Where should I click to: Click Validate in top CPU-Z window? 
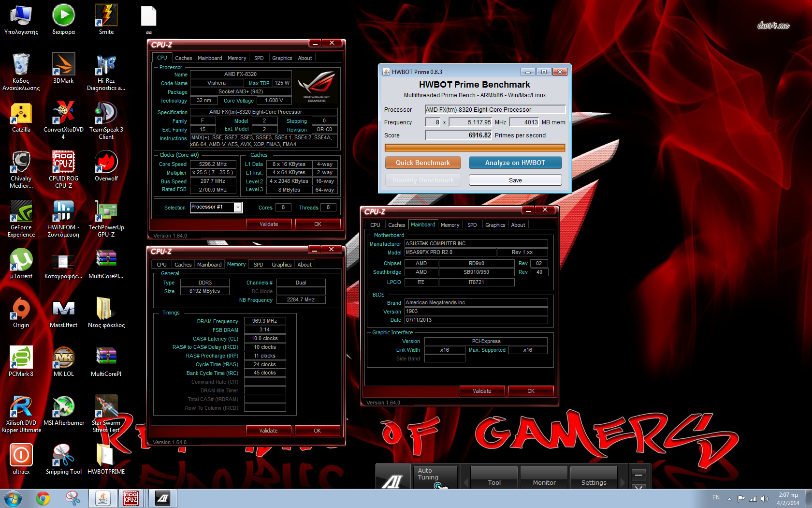(x=269, y=224)
